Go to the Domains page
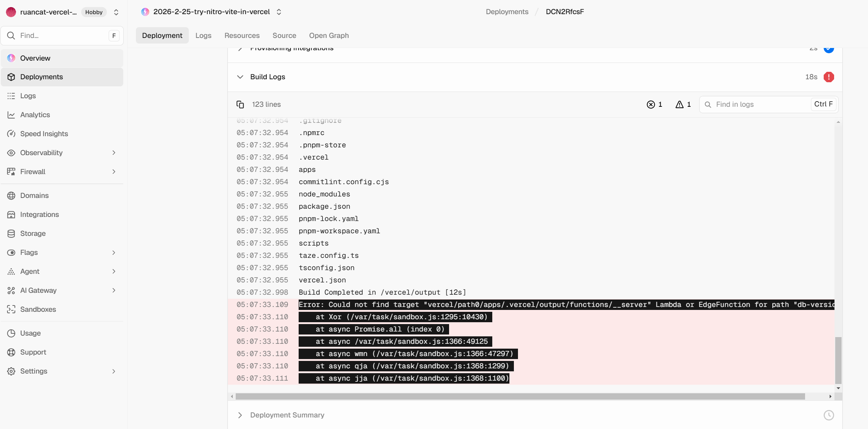 click(x=34, y=195)
